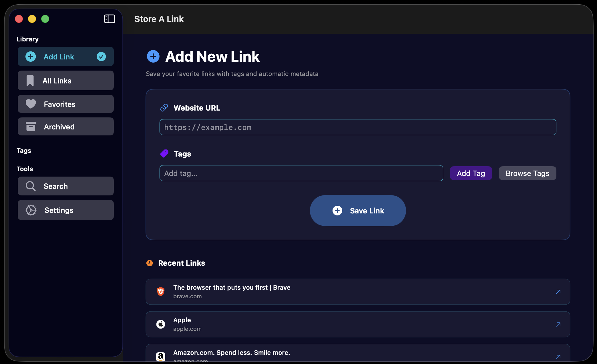Click the magnifying glass Search icon
Image resolution: width=597 pixels, height=364 pixels.
click(31, 186)
